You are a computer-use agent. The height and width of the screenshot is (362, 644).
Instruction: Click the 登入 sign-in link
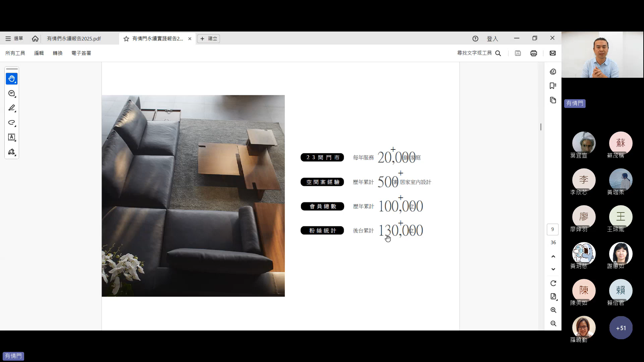(492, 39)
